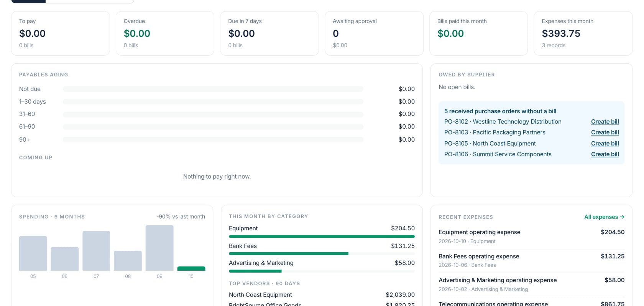Select the Advertising & Marketing category bar
This screenshot has height=306, width=644.
pos(322,271)
